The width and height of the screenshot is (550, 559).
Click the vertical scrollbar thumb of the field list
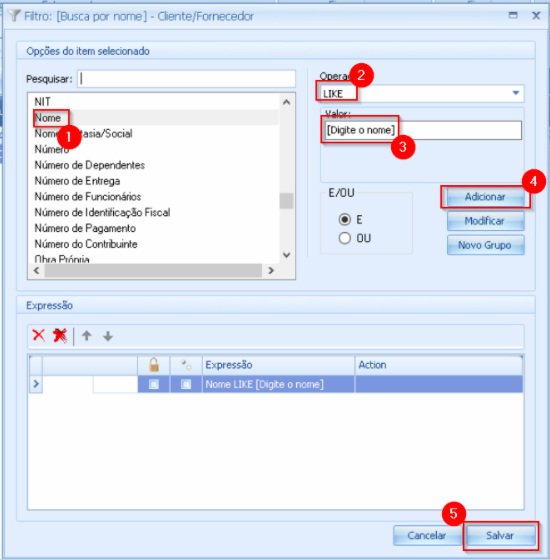click(x=286, y=201)
